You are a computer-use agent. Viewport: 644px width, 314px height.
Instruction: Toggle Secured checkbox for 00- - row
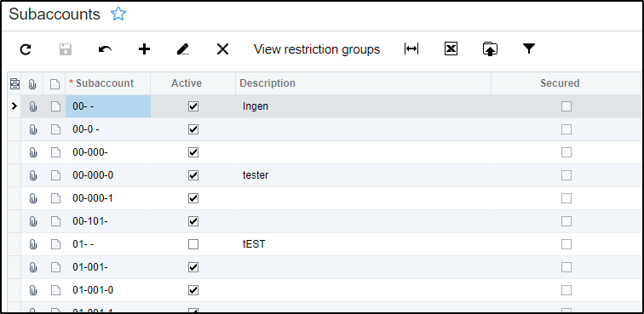tap(566, 106)
